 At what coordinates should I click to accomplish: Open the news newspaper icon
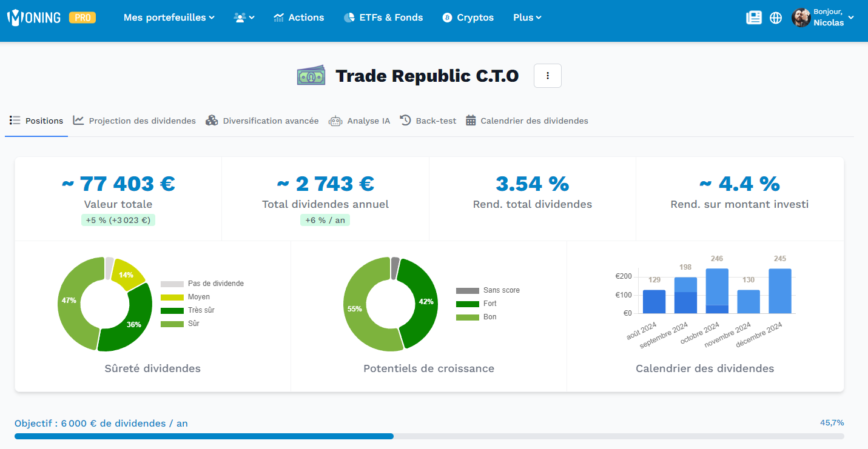pos(754,18)
